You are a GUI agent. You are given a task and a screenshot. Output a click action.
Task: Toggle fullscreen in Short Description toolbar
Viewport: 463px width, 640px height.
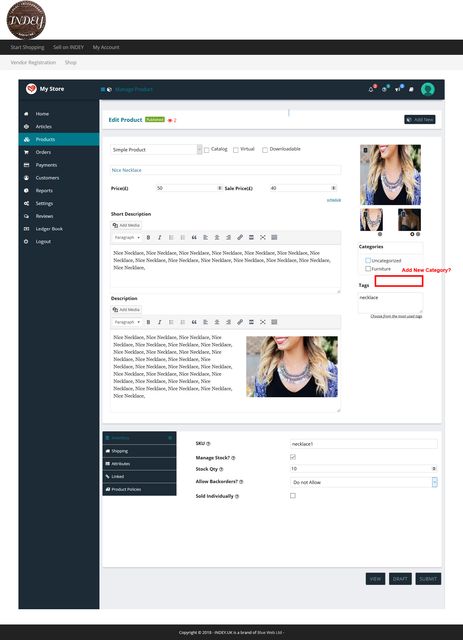(263, 238)
